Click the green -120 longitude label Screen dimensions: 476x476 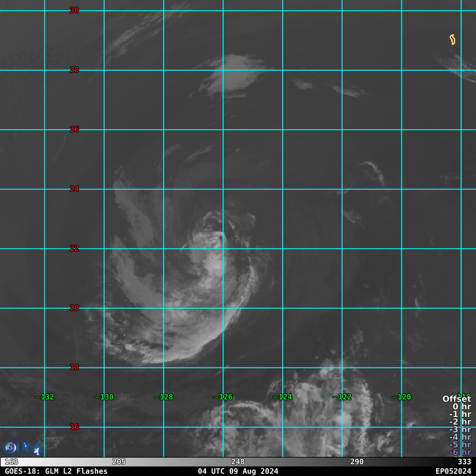[x=402, y=397]
